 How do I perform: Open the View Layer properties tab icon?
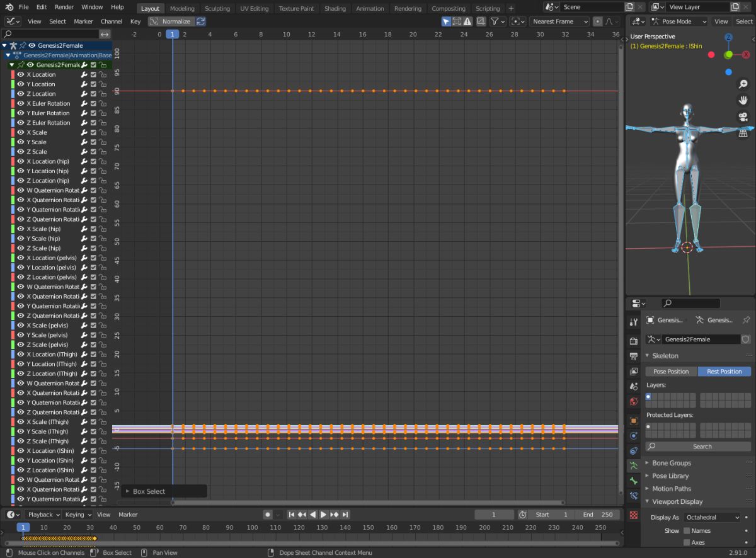tap(634, 371)
